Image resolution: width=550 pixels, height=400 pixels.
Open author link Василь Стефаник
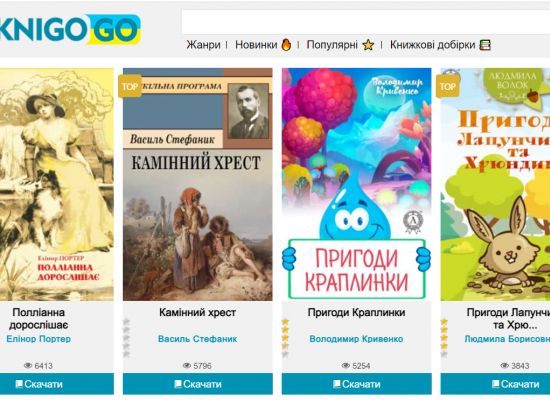click(197, 339)
